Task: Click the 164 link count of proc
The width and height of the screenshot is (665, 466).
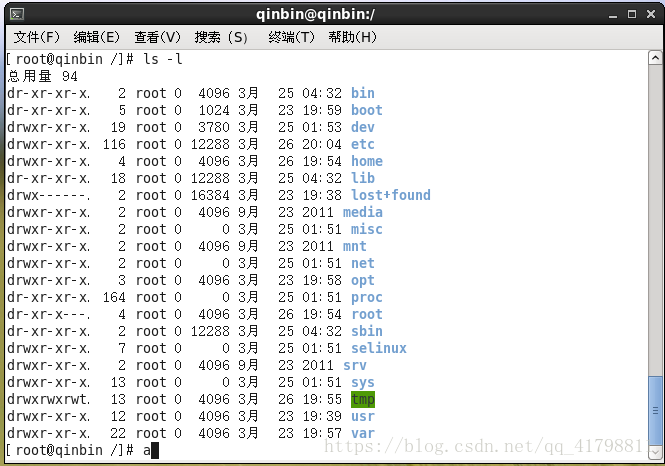Action: (x=114, y=297)
